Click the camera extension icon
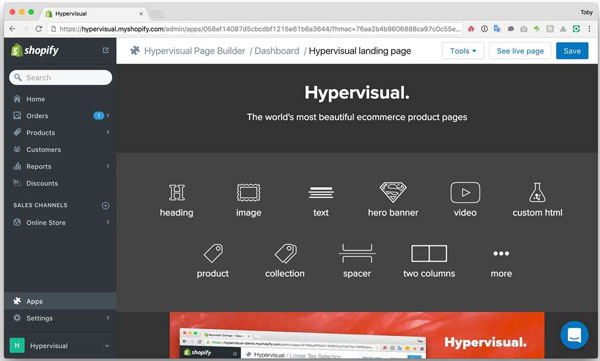 524,29
